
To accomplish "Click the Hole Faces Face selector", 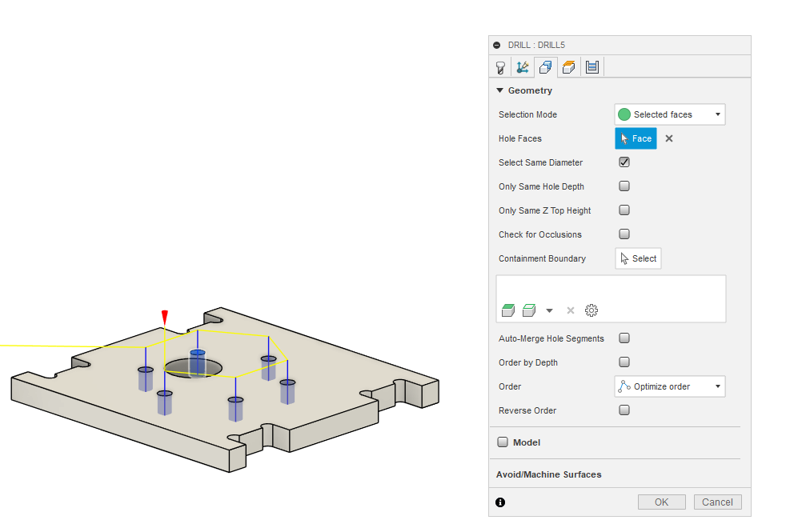I will 636,138.
